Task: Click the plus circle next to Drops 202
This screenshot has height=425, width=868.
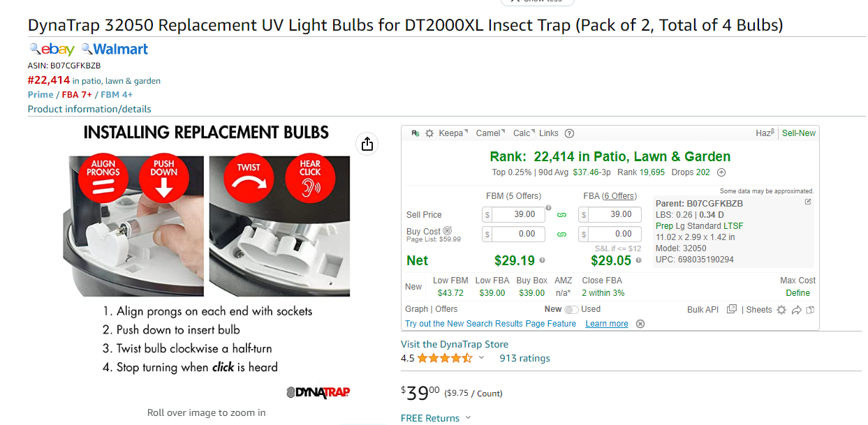Action: pos(721,172)
